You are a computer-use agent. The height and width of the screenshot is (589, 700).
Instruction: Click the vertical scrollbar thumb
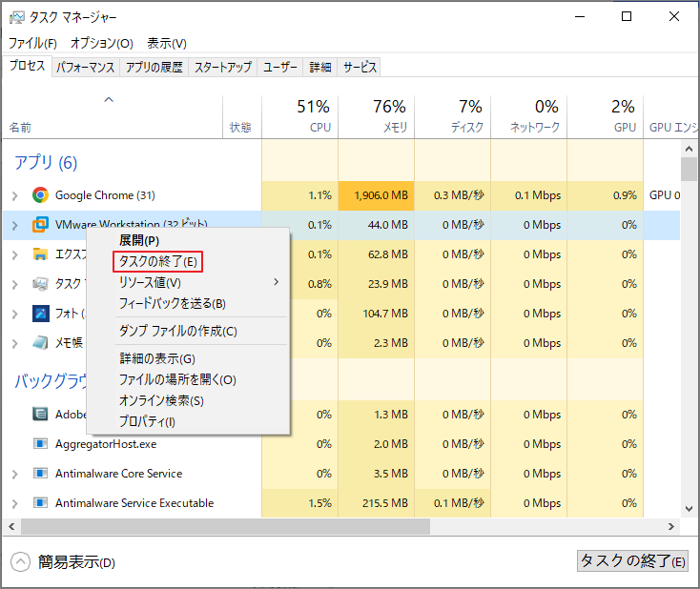point(689,169)
